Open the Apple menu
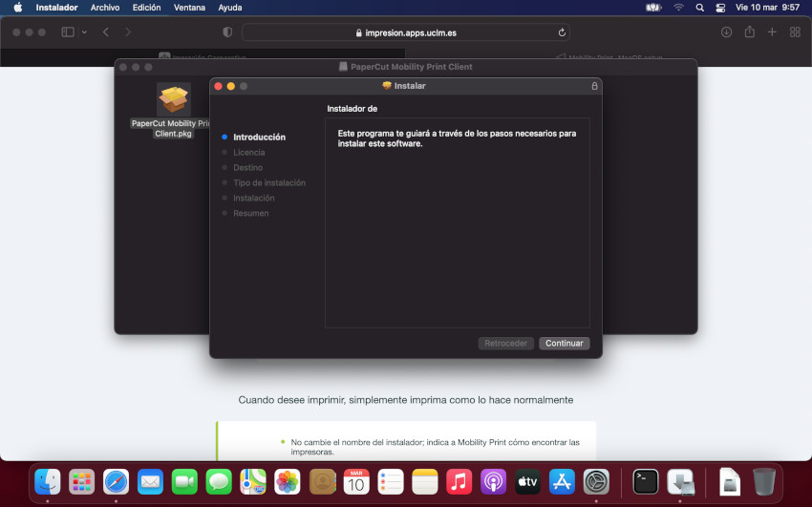The width and height of the screenshot is (812, 507). pos(17,8)
